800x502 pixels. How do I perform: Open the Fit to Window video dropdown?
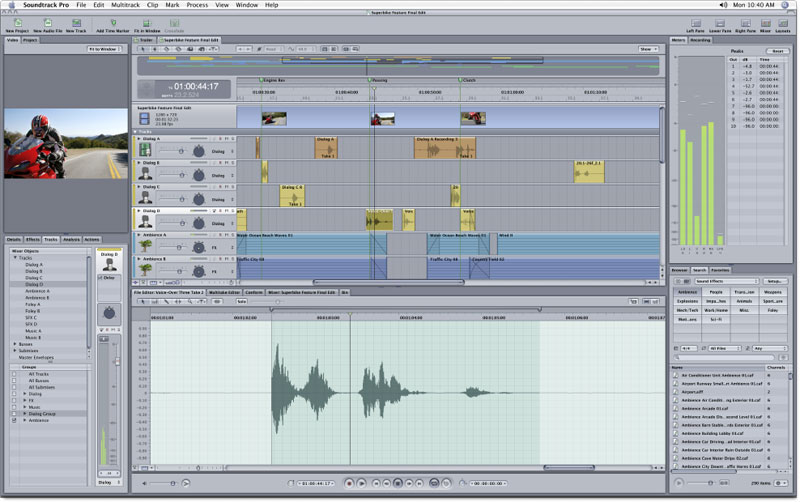105,49
